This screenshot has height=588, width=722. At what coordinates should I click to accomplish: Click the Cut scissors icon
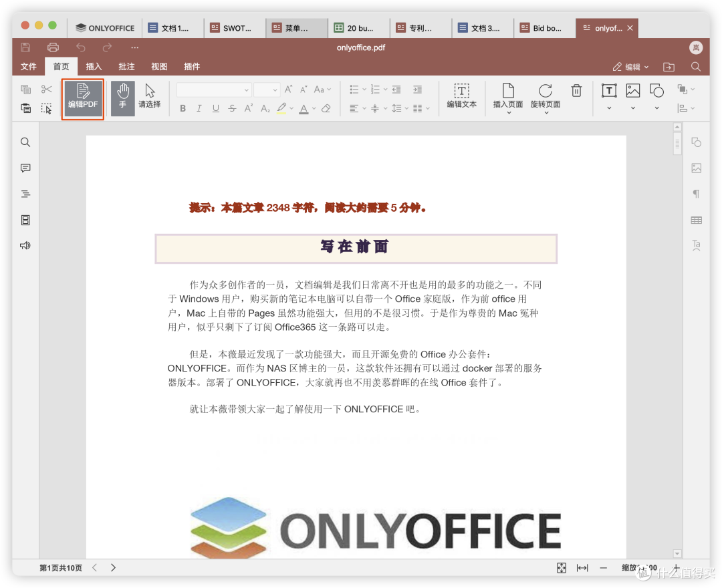(47, 90)
